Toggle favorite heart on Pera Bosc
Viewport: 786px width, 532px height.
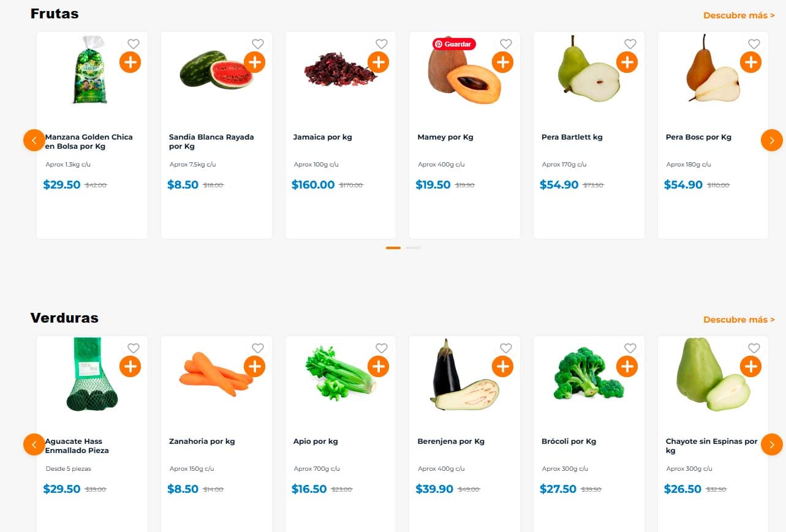tap(754, 44)
